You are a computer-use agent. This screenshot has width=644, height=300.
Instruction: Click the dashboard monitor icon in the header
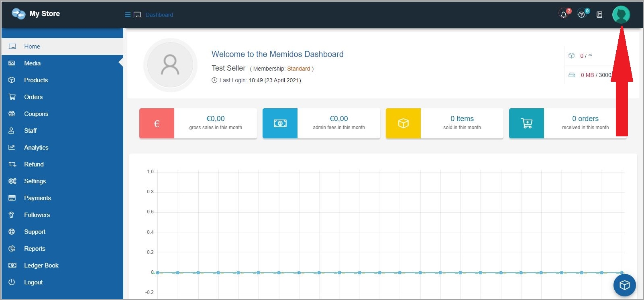(x=137, y=15)
